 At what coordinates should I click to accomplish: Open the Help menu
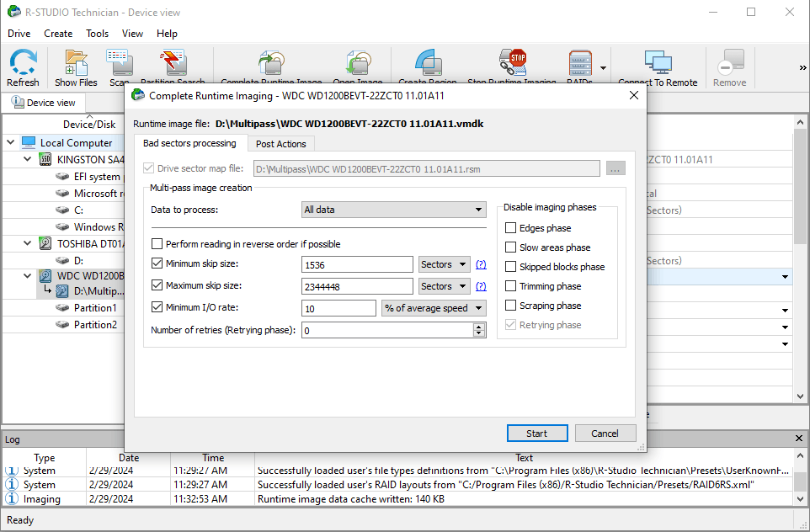(167, 34)
